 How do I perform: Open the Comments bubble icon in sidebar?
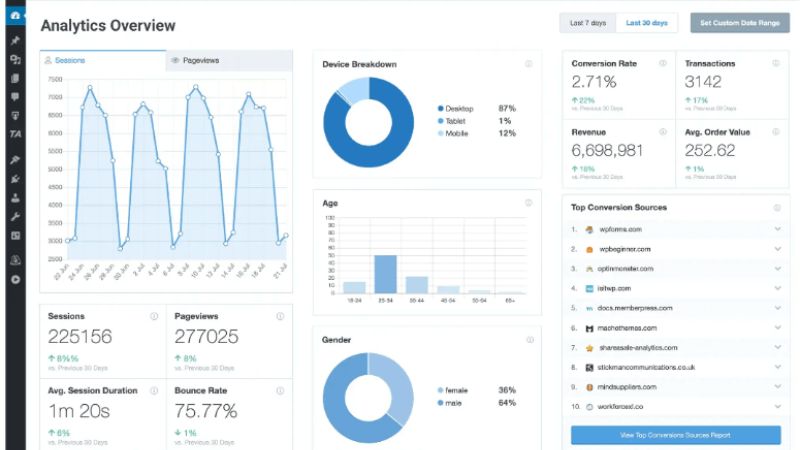14,96
